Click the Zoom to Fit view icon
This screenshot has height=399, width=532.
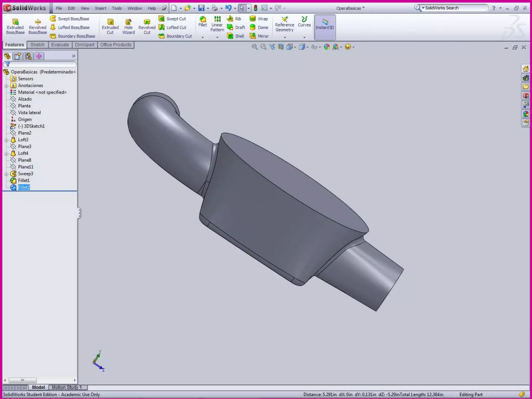point(255,47)
